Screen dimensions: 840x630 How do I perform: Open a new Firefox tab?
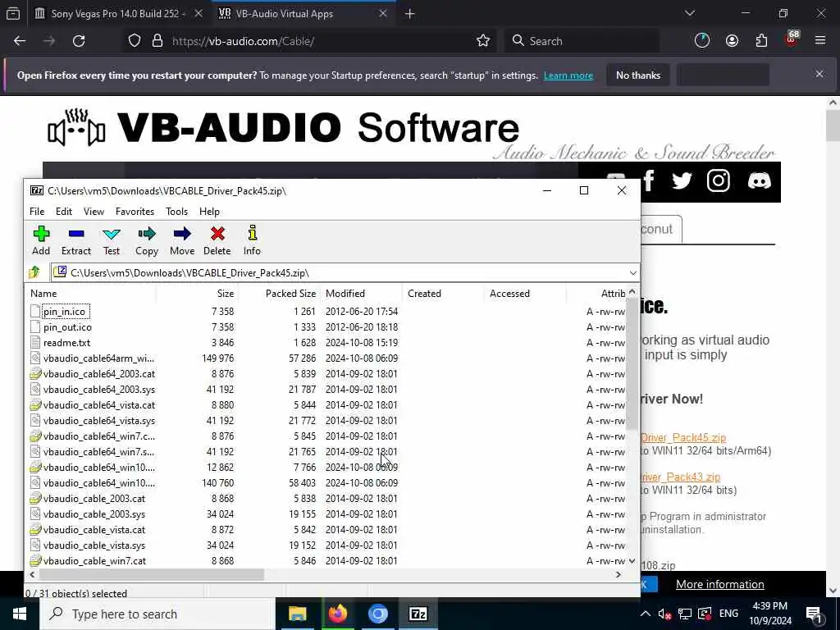[410, 14]
